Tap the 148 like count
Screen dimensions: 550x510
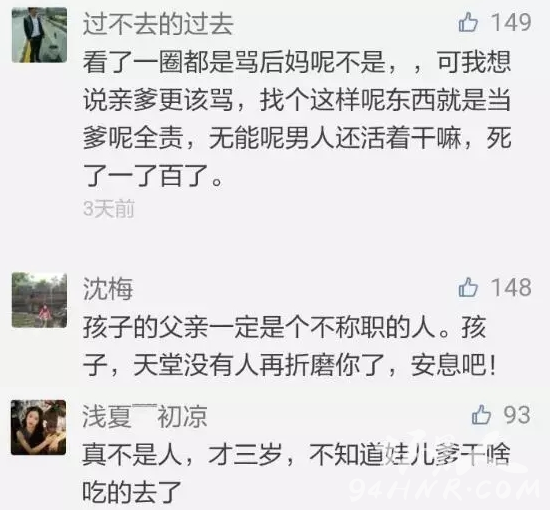[511, 288]
